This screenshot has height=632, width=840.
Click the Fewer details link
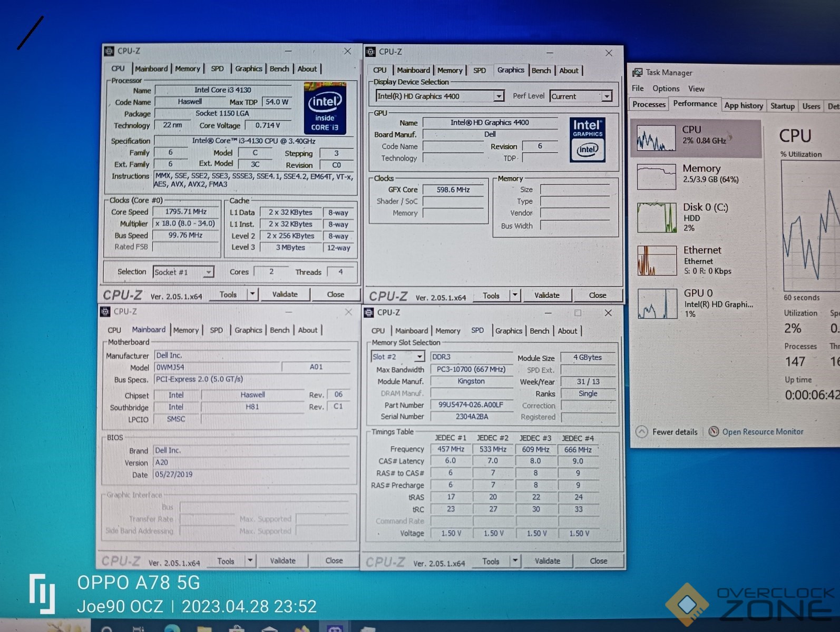tap(675, 432)
